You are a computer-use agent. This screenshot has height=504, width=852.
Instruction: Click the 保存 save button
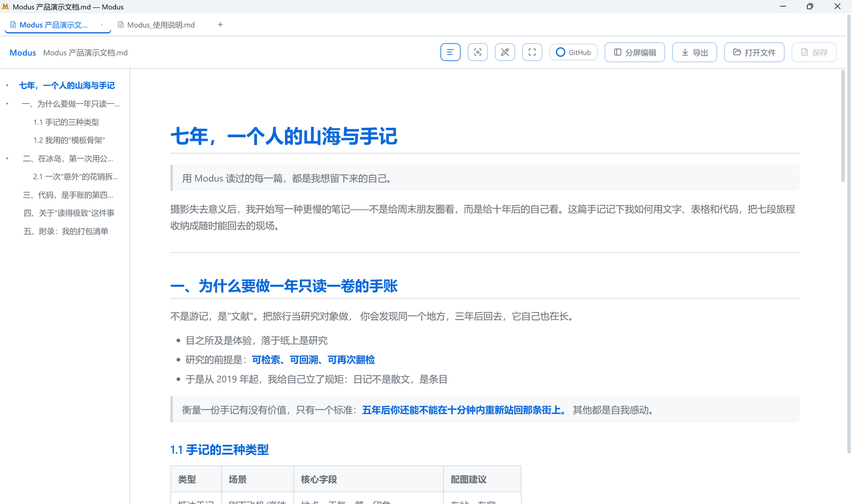[814, 52]
